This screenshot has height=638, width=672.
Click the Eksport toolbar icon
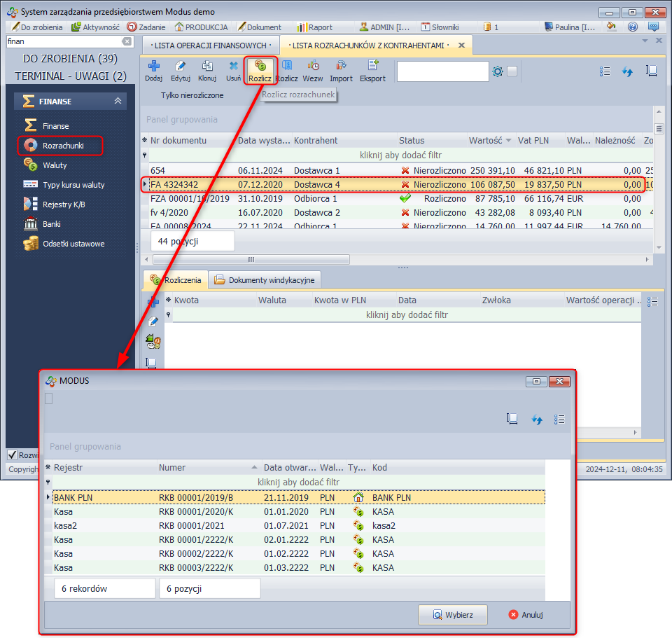pos(372,67)
